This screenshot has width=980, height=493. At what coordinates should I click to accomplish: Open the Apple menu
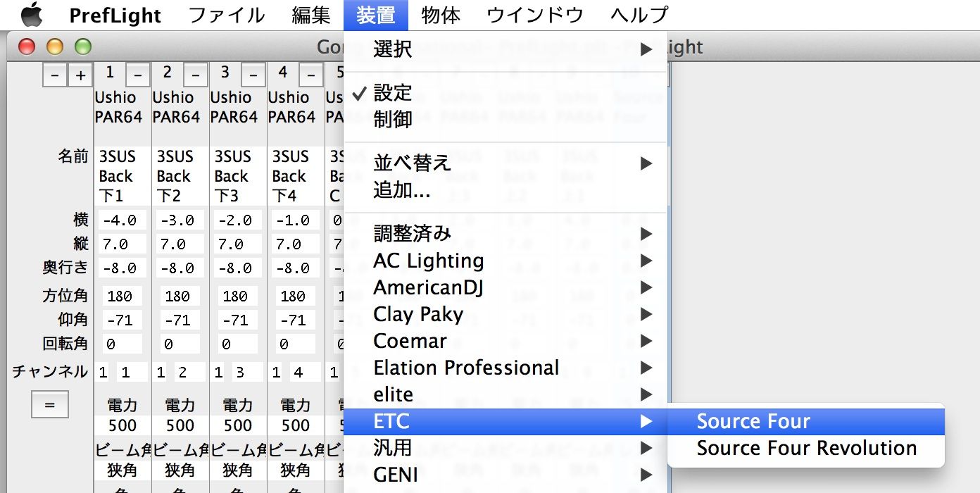pos(32,15)
